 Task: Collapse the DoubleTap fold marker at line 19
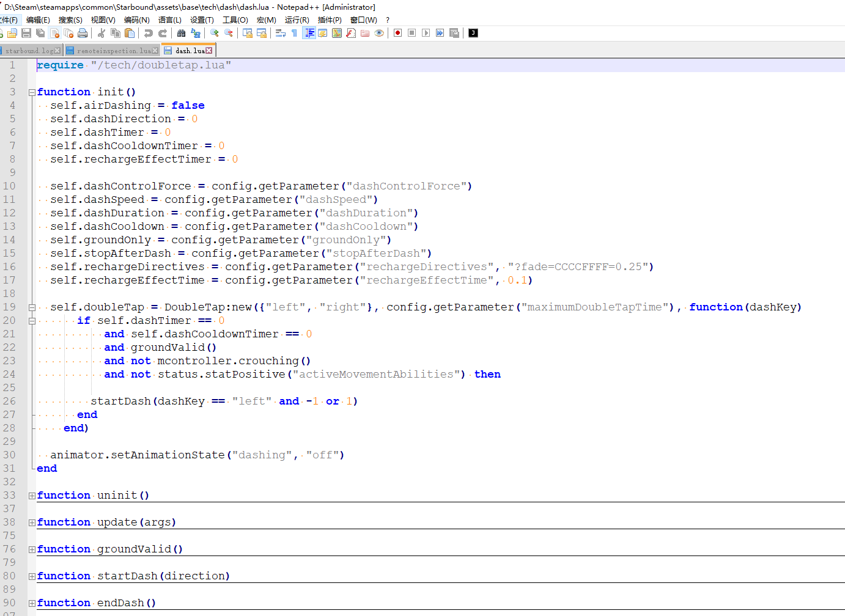click(x=32, y=307)
